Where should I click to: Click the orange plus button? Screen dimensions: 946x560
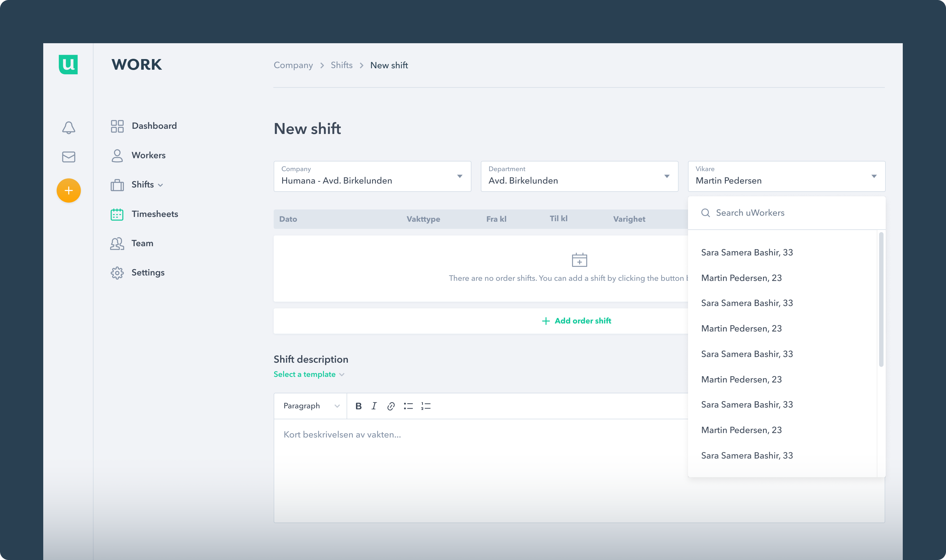point(68,191)
